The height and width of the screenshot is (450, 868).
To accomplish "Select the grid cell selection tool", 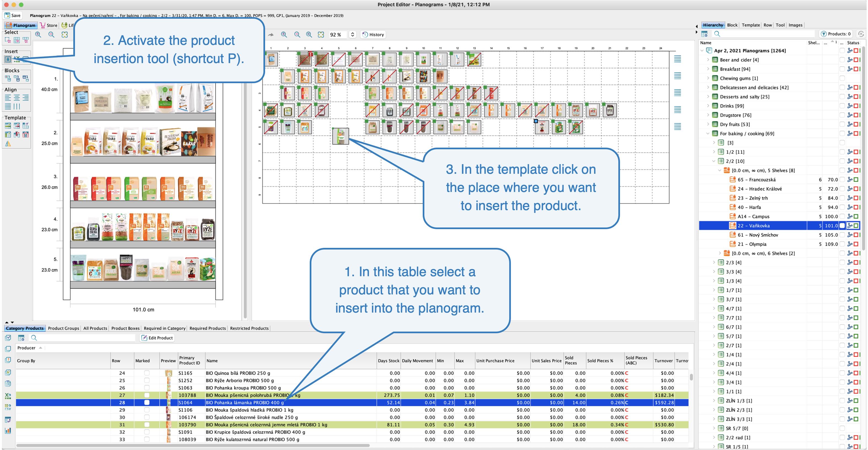I will (17, 40).
